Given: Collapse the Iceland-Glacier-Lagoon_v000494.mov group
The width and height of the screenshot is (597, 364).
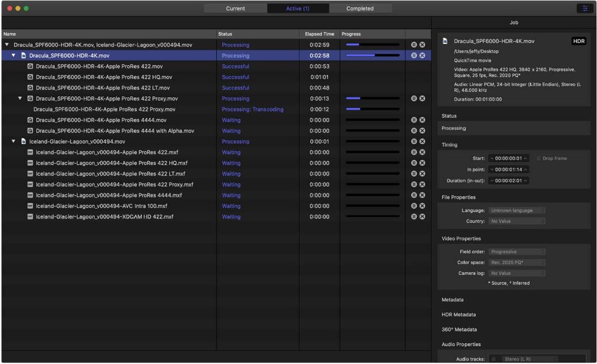Looking at the screenshot, I should click(x=14, y=142).
